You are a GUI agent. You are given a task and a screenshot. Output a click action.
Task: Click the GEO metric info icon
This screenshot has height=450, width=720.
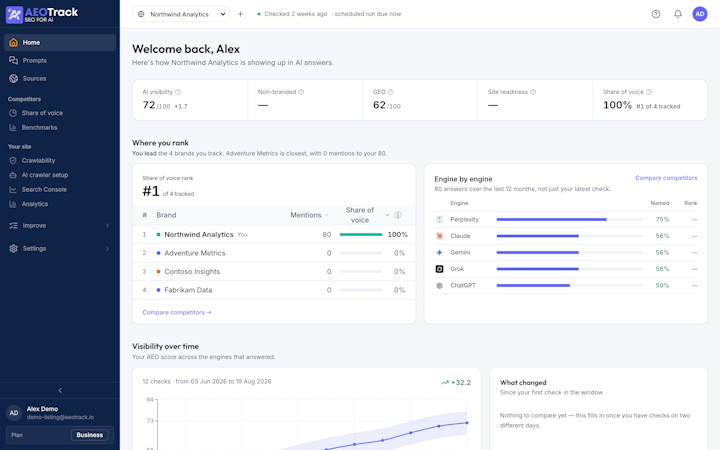[390, 92]
